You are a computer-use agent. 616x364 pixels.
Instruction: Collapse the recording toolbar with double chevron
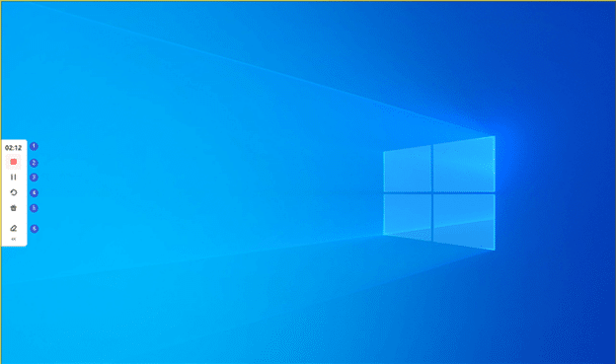pyautogui.click(x=14, y=239)
